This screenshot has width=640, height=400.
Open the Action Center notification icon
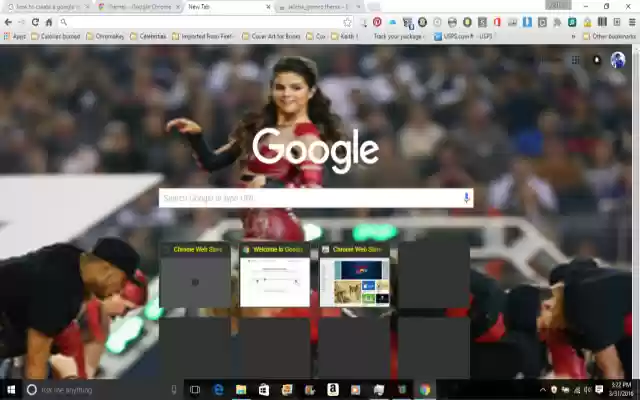599,390
